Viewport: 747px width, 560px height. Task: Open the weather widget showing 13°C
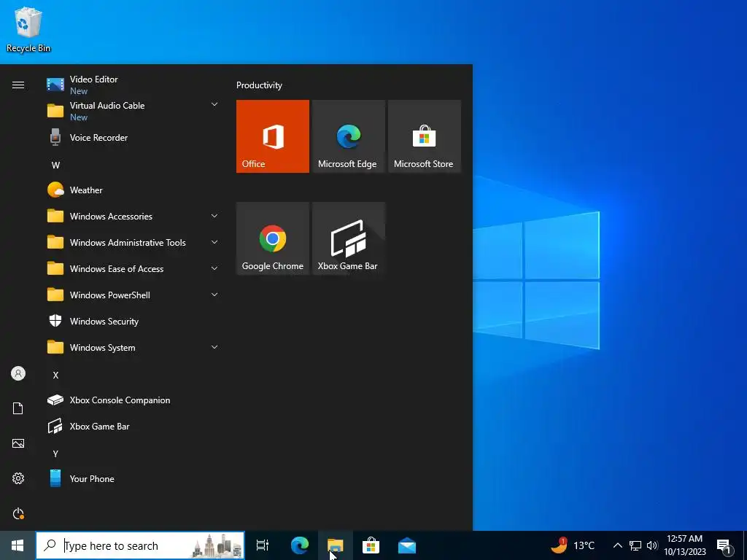573,545
